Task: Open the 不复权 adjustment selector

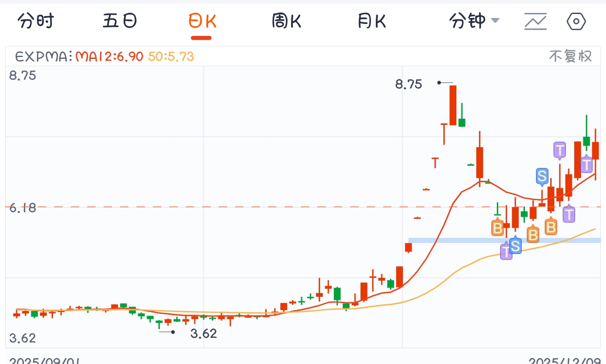Action: click(570, 57)
